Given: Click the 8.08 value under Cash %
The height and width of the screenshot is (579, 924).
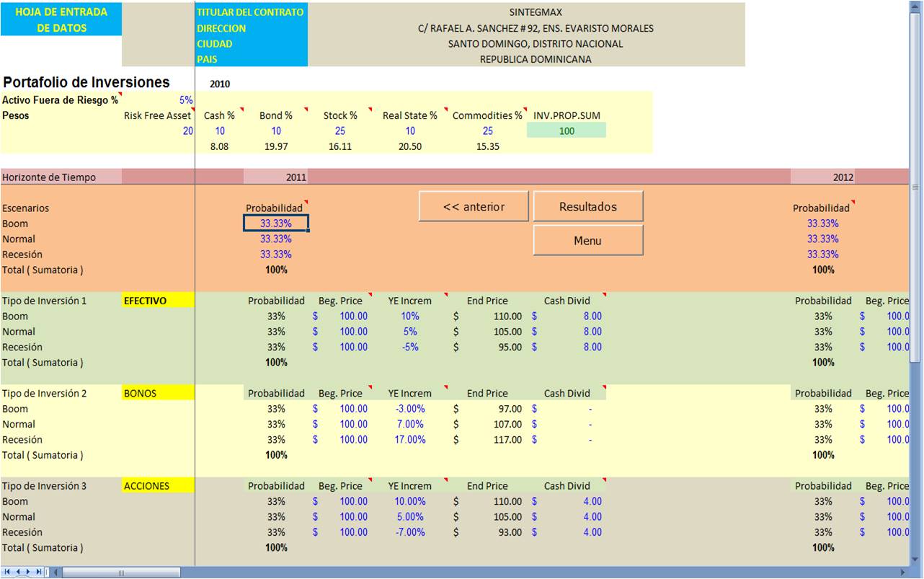Looking at the screenshot, I should 219,146.
